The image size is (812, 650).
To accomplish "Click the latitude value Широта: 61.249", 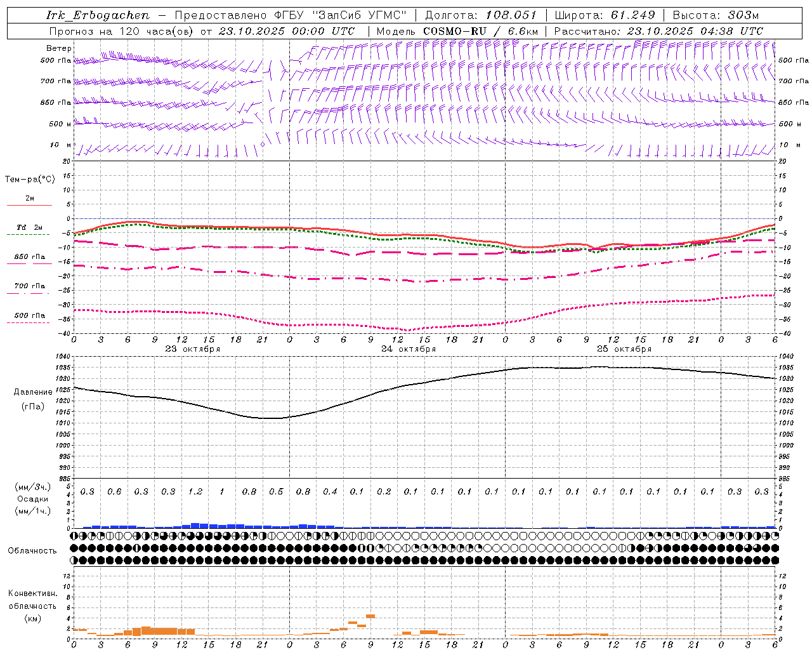I will pos(605,16).
